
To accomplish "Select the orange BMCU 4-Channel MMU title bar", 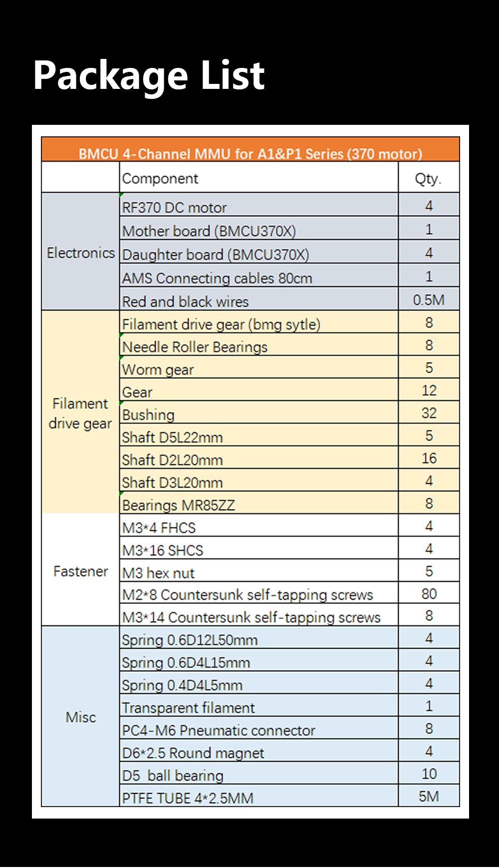I will click(x=250, y=149).
